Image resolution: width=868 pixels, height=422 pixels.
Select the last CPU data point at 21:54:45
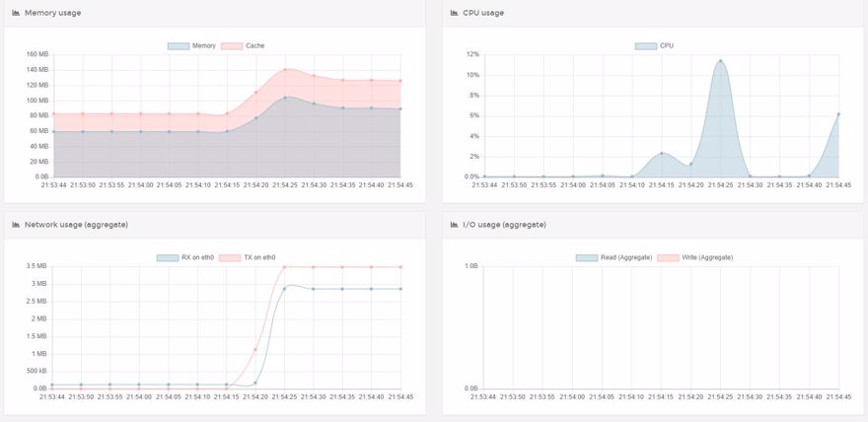(x=838, y=114)
